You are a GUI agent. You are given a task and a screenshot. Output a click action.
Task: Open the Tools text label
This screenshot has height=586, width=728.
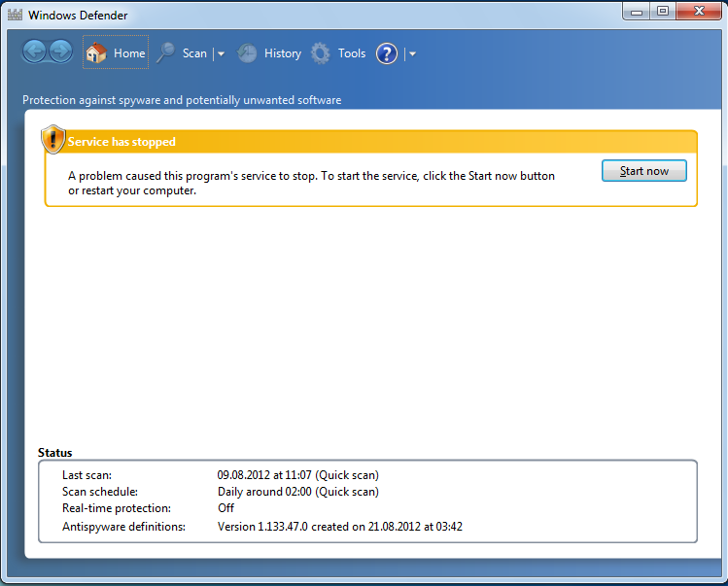(x=352, y=53)
